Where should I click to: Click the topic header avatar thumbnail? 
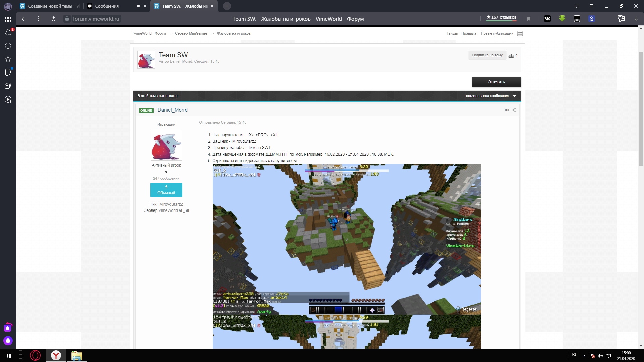pos(146,60)
